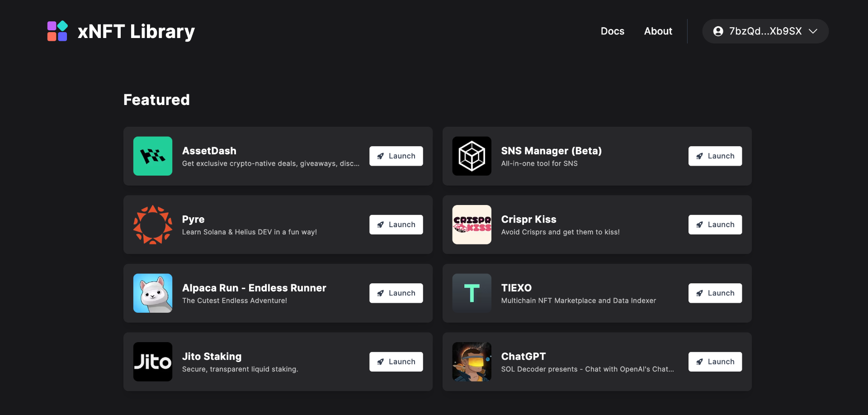Click the wallet account avatar icon
This screenshot has height=415, width=868.
[718, 31]
